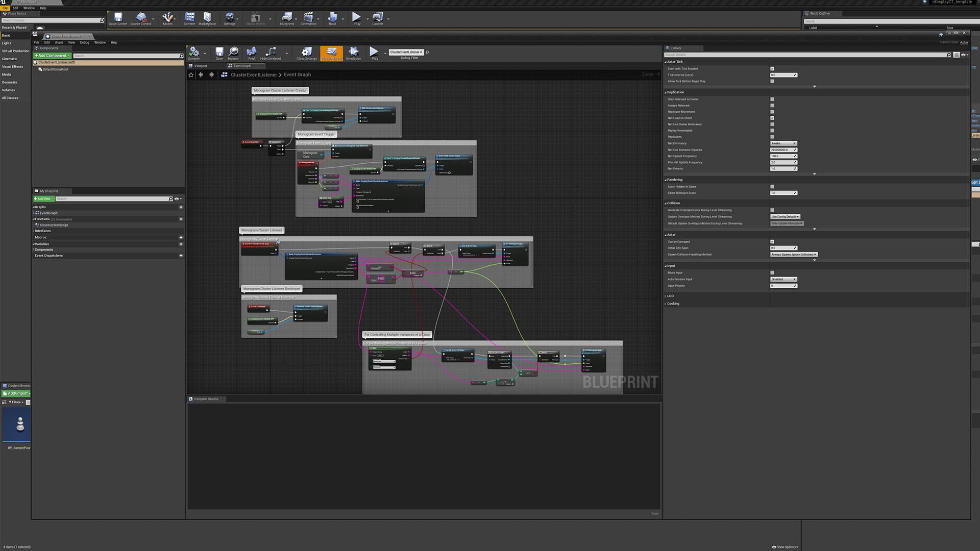Click the Find icon in blueprint toolbar
Viewport: 980px width, 551px height.
coord(251,52)
